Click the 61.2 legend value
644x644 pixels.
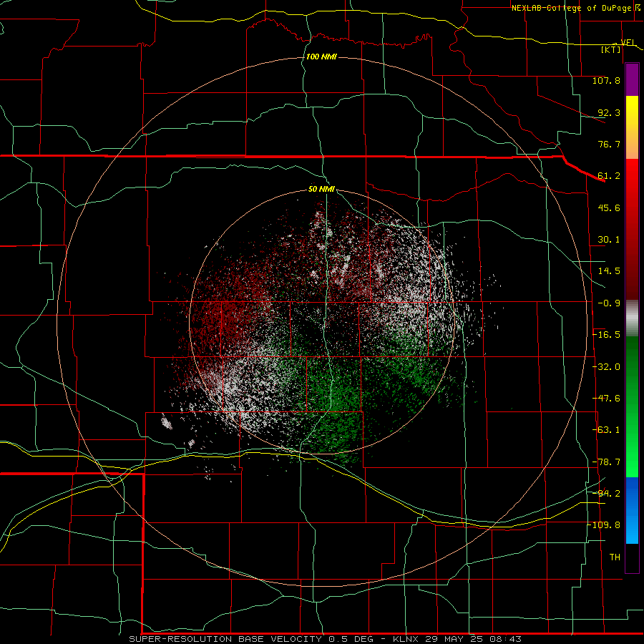pyautogui.click(x=609, y=176)
